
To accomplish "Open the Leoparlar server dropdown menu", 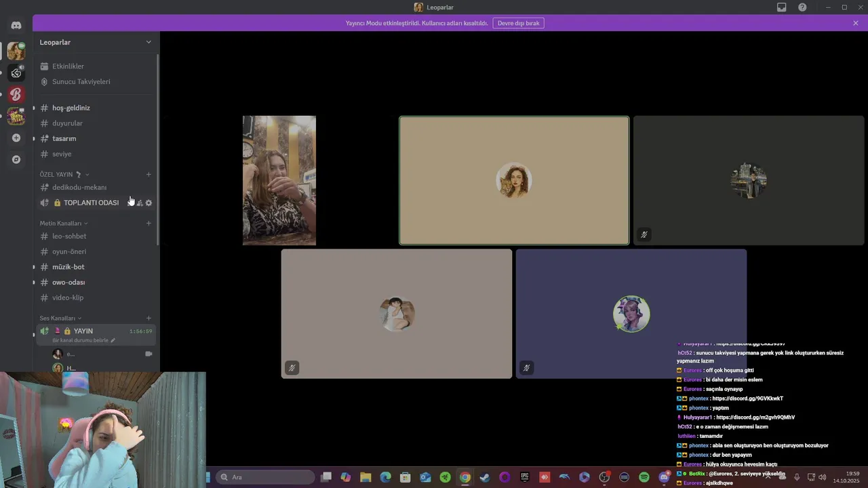I will click(149, 42).
